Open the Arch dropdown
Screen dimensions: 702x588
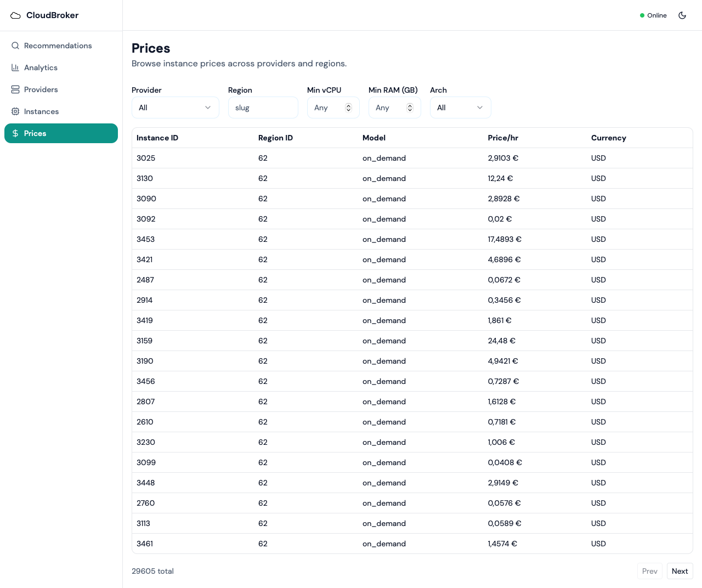coord(460,108)
